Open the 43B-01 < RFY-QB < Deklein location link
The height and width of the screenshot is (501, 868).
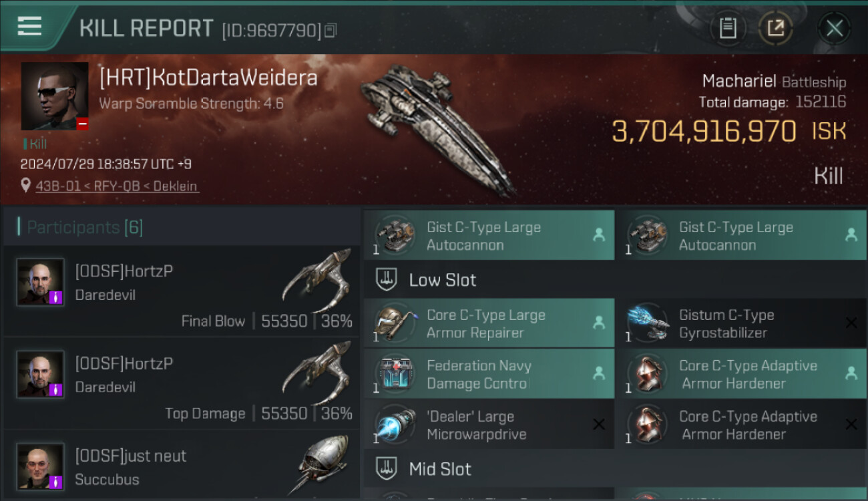pyautogui.click(x=117, y=186)
